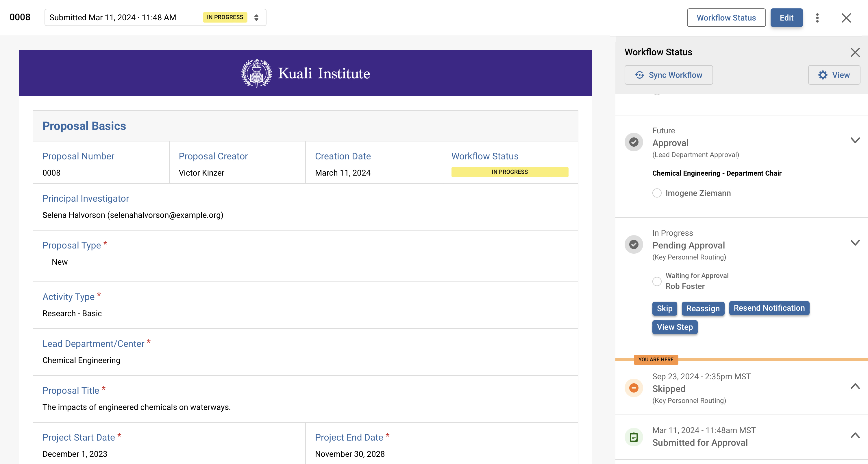This screenshot has height=464, width=868.
Task: Open the three-dot overflow menu
Action: (817, 18)
